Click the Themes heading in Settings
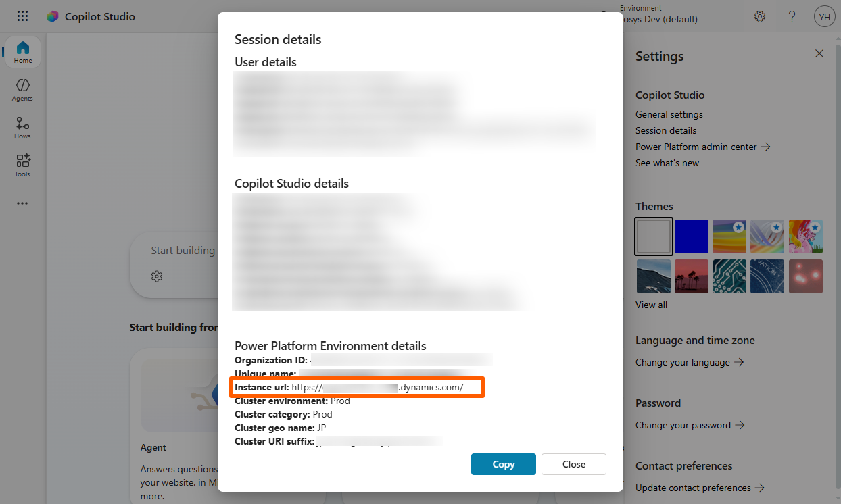 pos(654,207)
